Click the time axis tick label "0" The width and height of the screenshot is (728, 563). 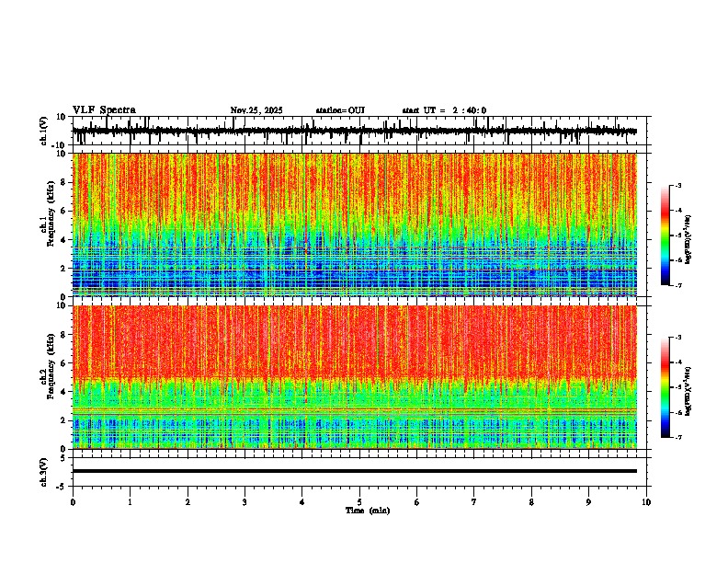click(x=73, y=502)
